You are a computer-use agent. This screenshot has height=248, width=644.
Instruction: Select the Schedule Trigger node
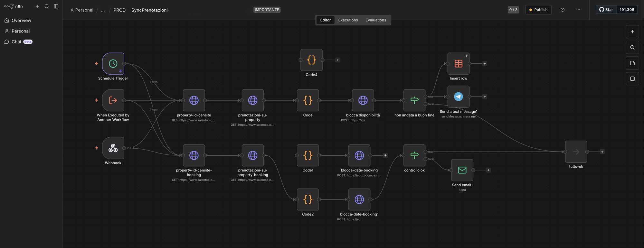coord(113,63)
